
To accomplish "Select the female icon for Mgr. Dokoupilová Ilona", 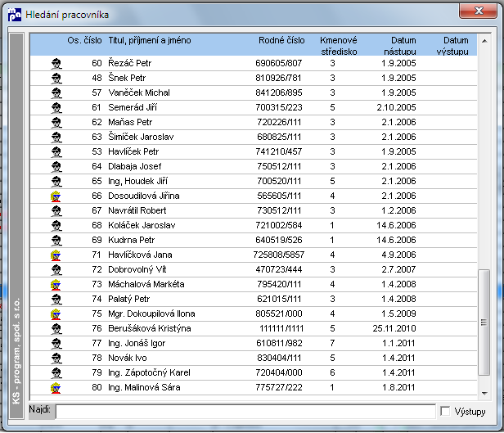I will click(56, 314).
